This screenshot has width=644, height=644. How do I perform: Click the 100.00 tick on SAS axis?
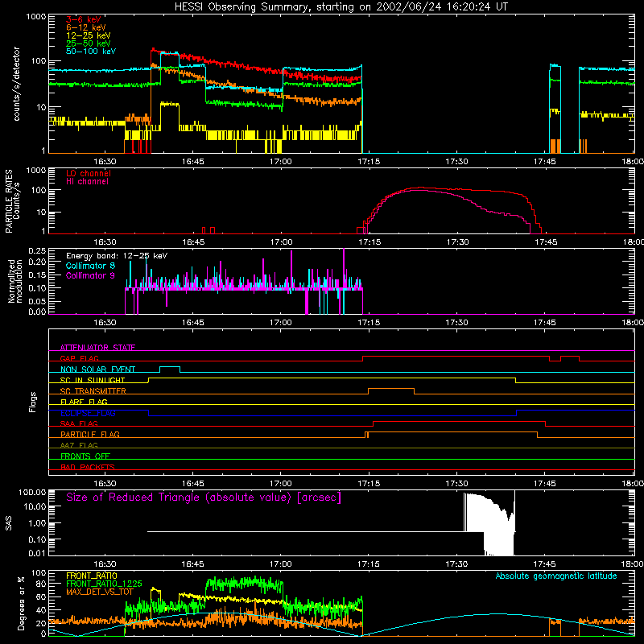click(x=32, y=492)
